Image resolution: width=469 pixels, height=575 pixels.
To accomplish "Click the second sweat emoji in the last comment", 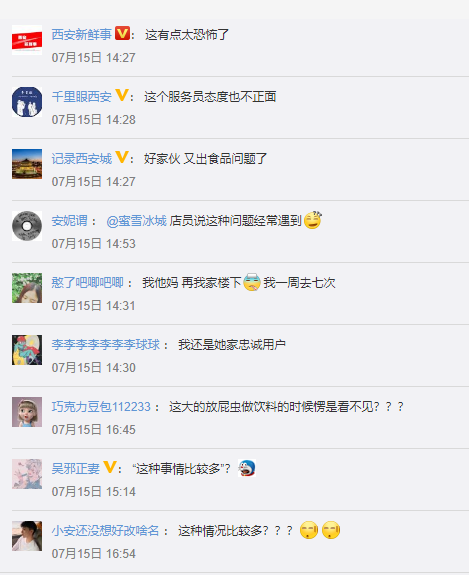I will [331, 530].
